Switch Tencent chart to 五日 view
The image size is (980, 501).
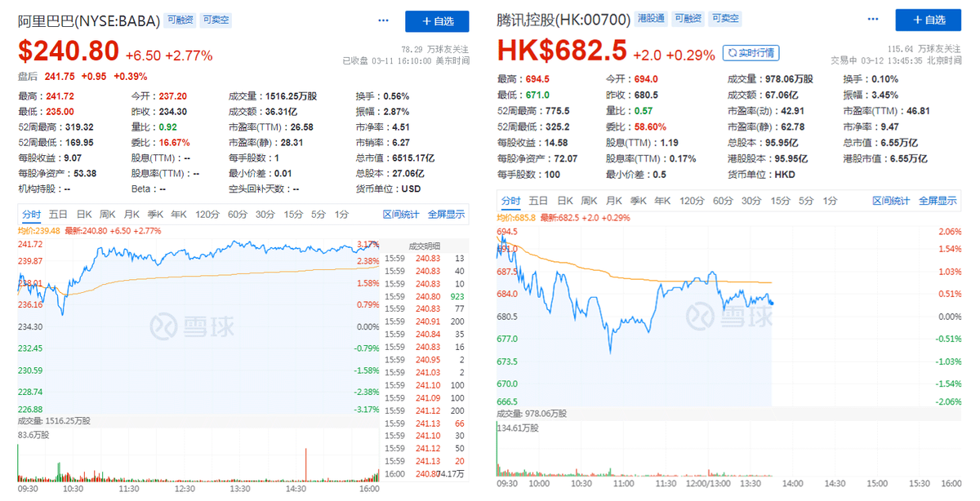pyautogui.click(x=537, y=201)
